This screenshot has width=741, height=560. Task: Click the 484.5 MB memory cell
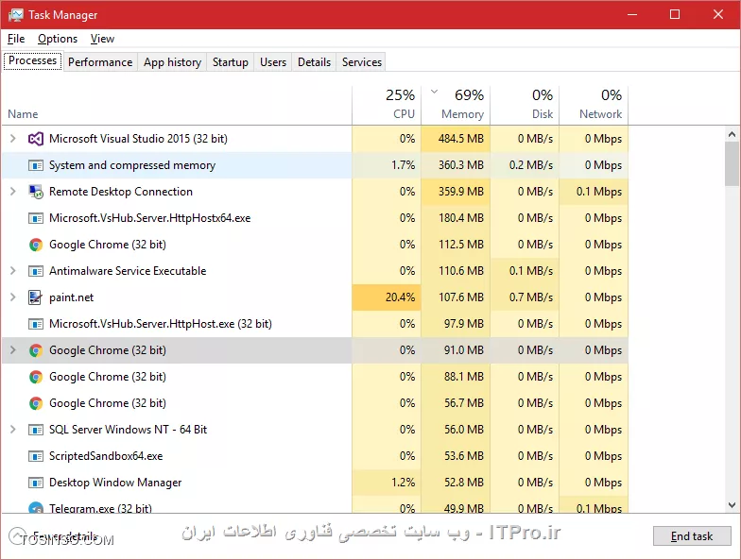pyautogui.click(x=456, y=139)
